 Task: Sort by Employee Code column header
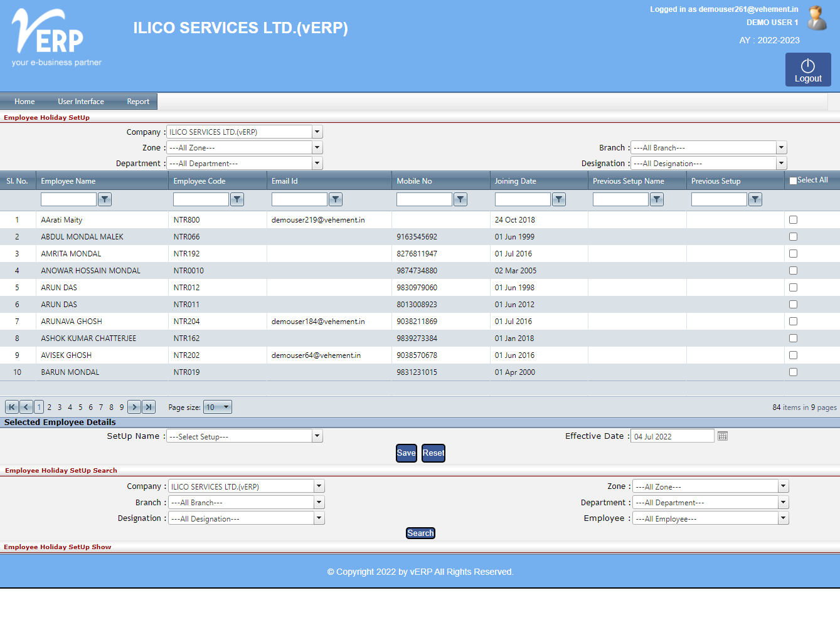click(199, 181)
